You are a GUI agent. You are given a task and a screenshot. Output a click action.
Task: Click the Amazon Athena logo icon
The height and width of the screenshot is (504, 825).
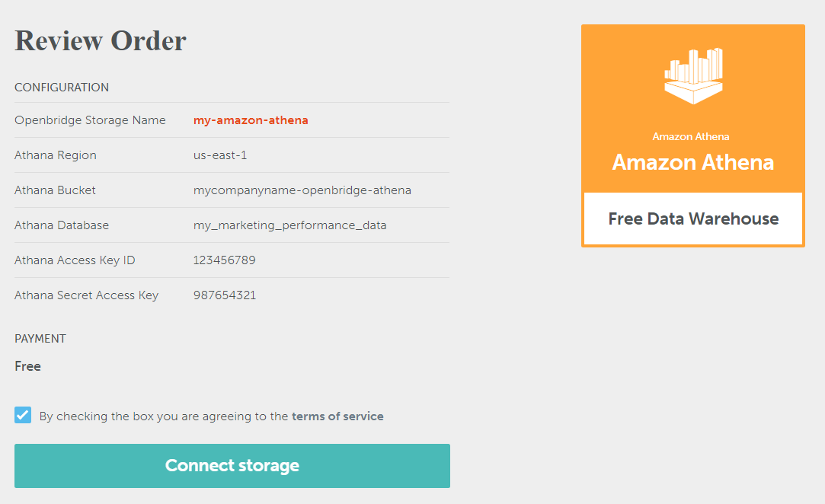click(x=692, y=72)
